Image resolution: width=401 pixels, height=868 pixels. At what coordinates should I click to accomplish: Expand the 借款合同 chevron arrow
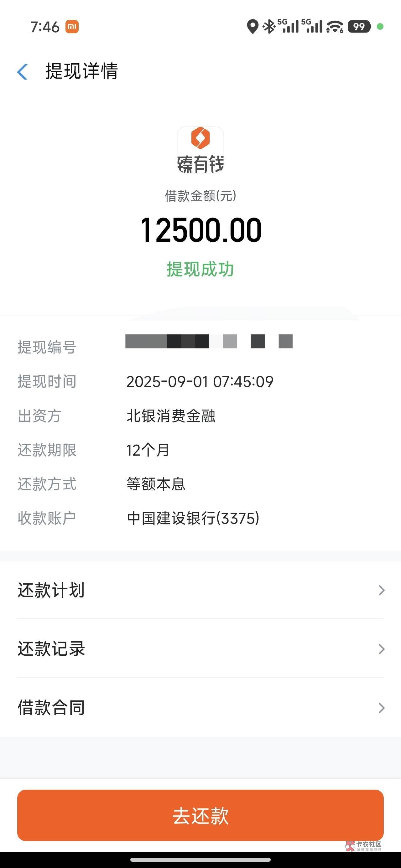coord(382,708)
